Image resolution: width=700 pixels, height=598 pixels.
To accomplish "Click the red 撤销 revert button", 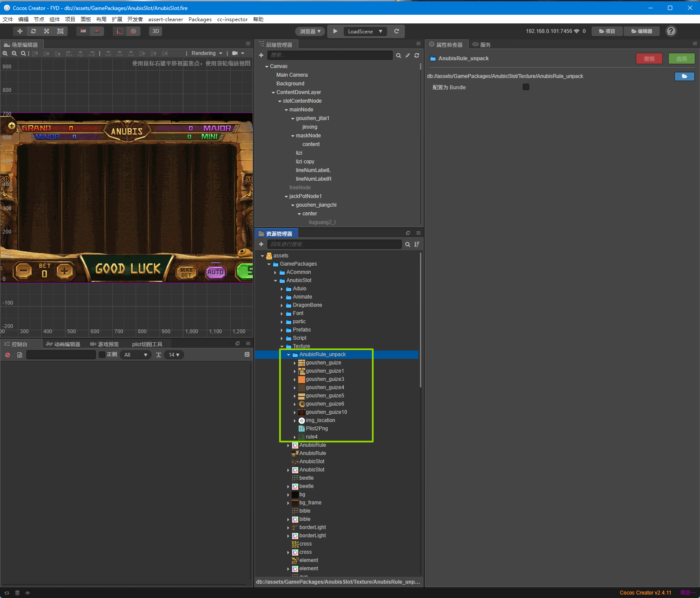I will pyautogui.click(x=649, y=58).
